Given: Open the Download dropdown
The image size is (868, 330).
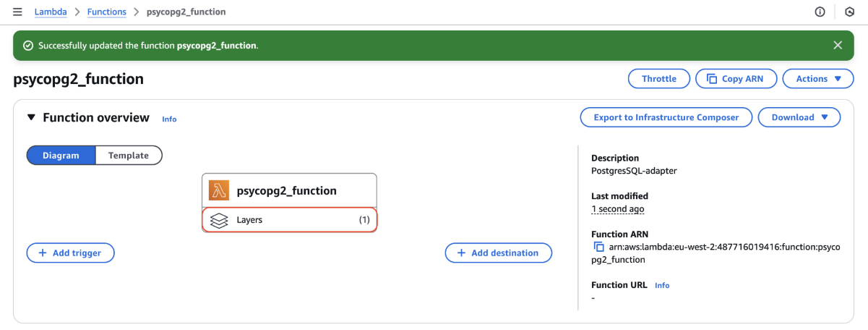Looking at the screenshot, I should pos(799,117).
